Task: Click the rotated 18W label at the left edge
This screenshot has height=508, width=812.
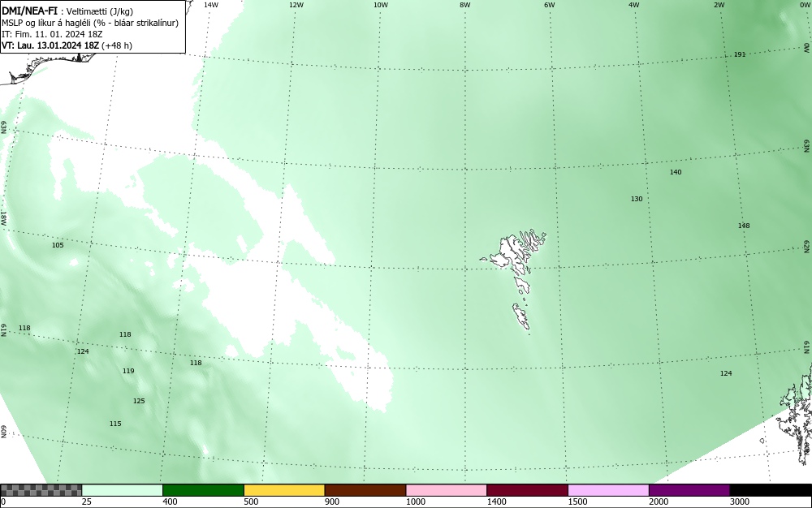Action: tap(3, 217)
